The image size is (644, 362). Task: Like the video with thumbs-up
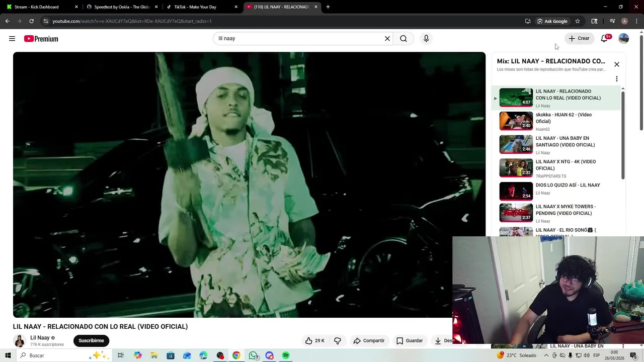pos(314,341)
